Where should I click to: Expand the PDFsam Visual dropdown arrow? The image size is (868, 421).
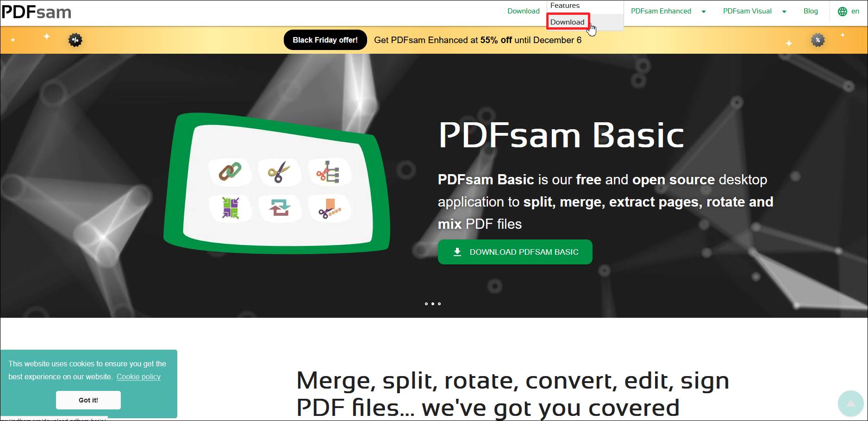tap(784, 12)
